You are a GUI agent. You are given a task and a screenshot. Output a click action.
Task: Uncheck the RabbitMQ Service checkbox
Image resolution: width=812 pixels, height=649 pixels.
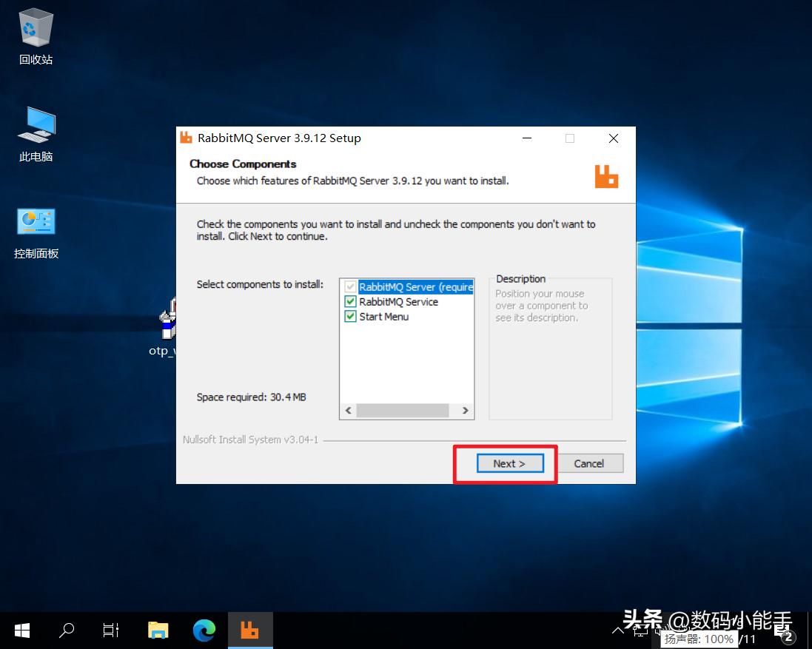[351, 302]
